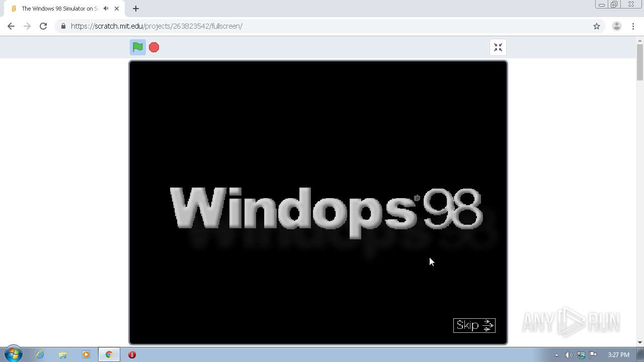Reload the Scratch page
Screen dimensions: 644x362
pos(43,26)
